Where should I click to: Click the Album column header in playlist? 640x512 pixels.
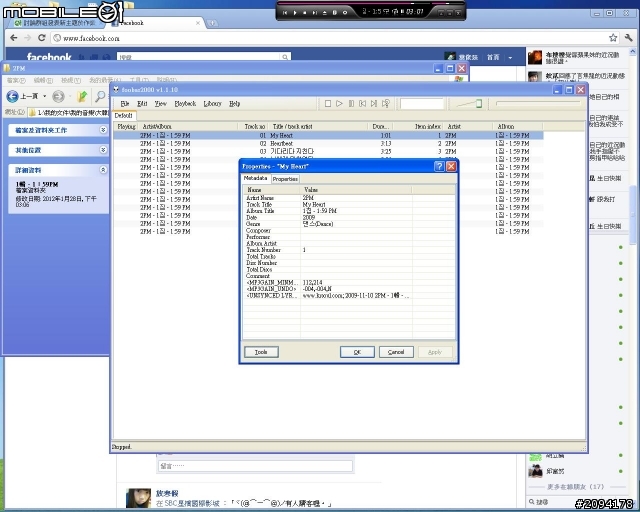[x=518, y=127]
